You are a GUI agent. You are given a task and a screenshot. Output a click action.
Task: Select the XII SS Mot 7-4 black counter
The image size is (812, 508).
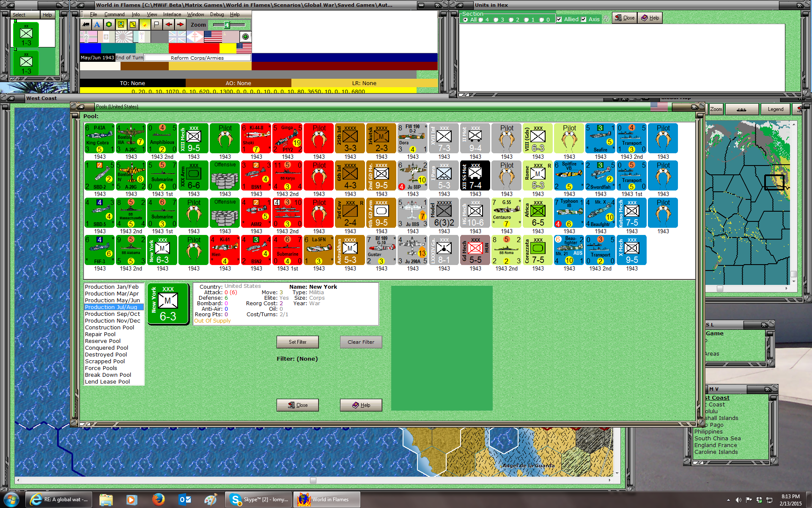pos(475,176)
